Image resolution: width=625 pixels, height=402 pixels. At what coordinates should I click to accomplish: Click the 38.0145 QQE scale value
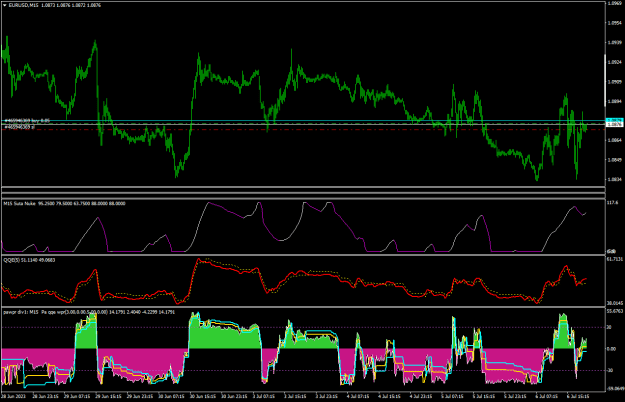(614, 303)
